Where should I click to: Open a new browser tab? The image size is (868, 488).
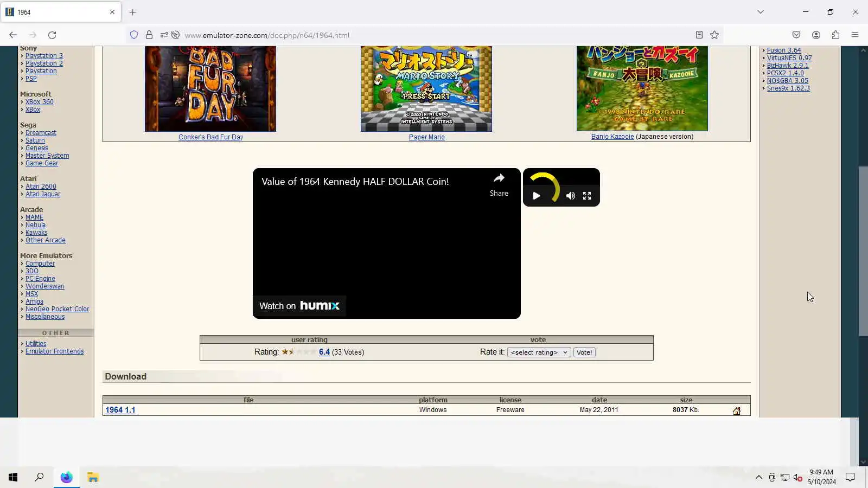(x=133, y=12)
